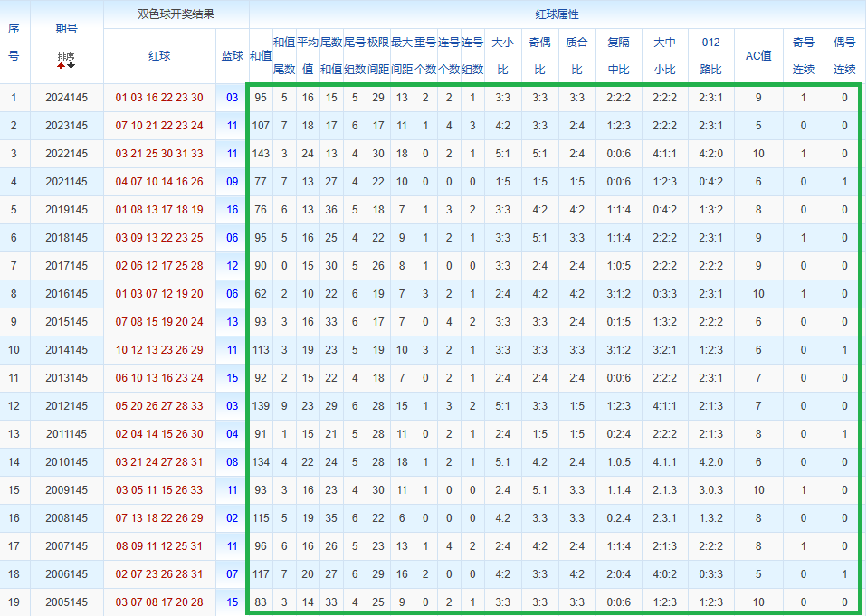Click the 连号组数 column header
The image size is (867, 616).
pos(472,56)
